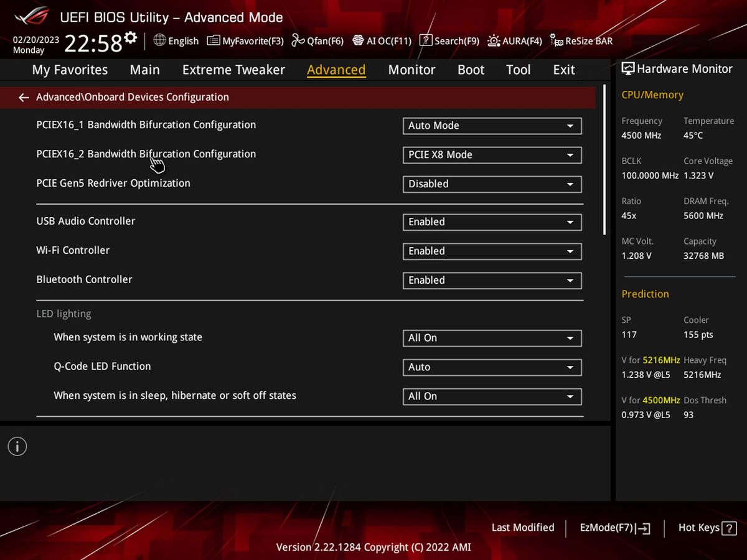Open PCIEX16_1 Bifurcation dropdown (Auto Mode)
This screenshot has height=560, width=747.
(x=492, y=126)
